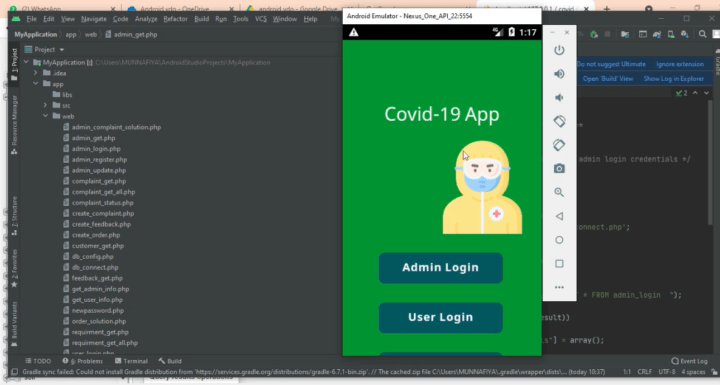
Task: Tap the Admin Login button in emulator
Action: (440, 268)
